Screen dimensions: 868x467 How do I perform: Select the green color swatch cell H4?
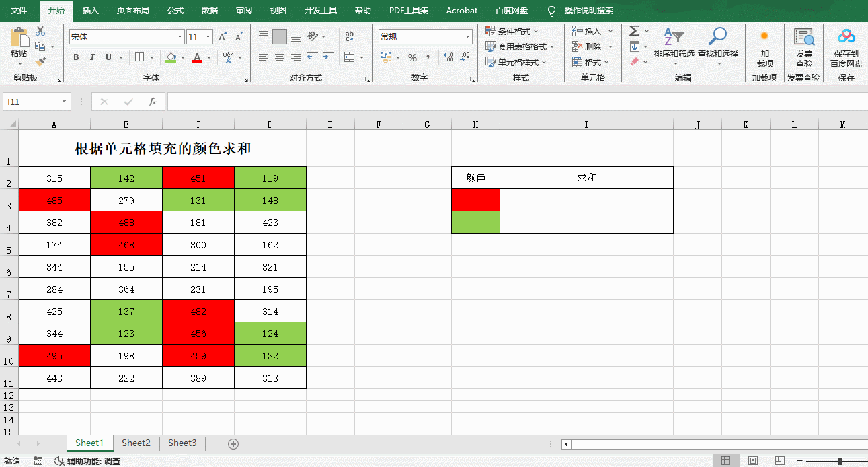tap(476, 222)
